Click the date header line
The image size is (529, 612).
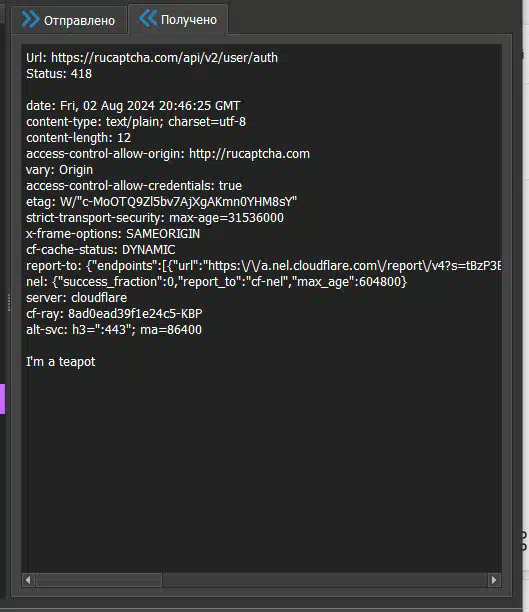click(133, 106)
